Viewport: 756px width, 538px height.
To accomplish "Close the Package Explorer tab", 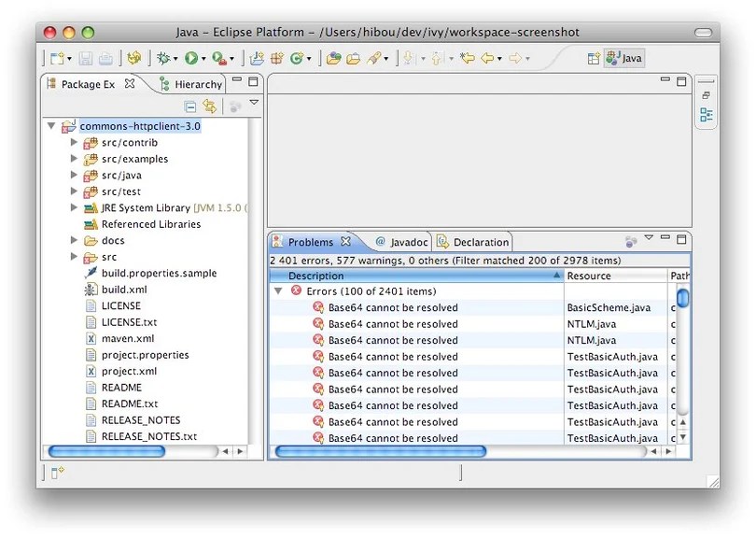I will pos(129,83).
